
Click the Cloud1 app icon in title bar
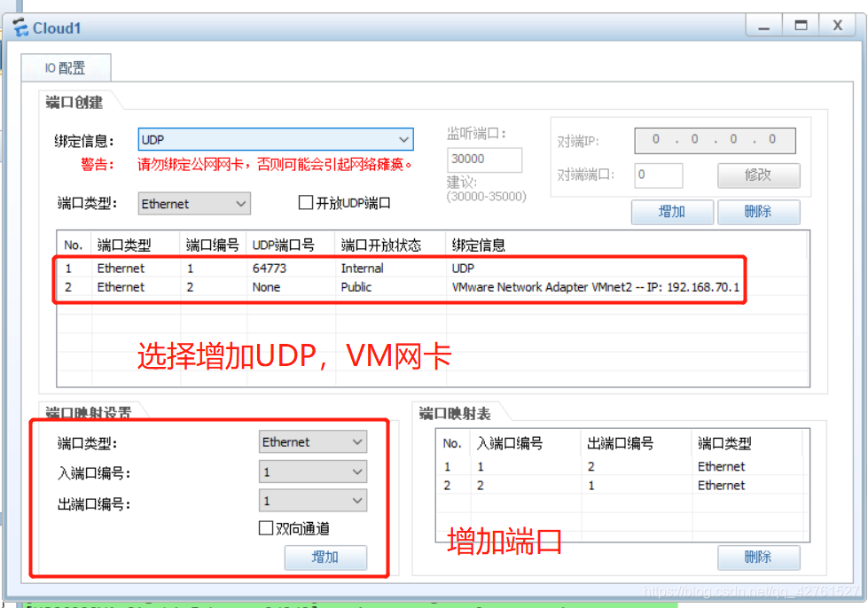(20, 27)
